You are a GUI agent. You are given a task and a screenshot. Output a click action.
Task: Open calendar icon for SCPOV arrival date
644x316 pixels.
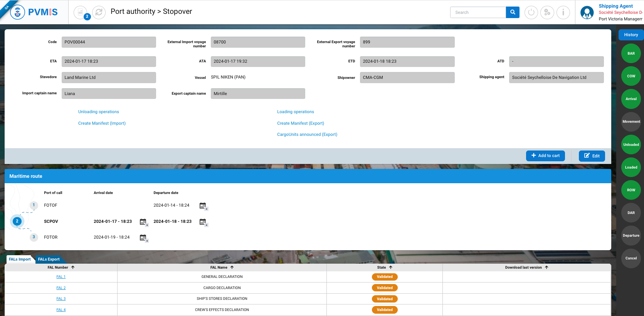[x=143, y=222]
